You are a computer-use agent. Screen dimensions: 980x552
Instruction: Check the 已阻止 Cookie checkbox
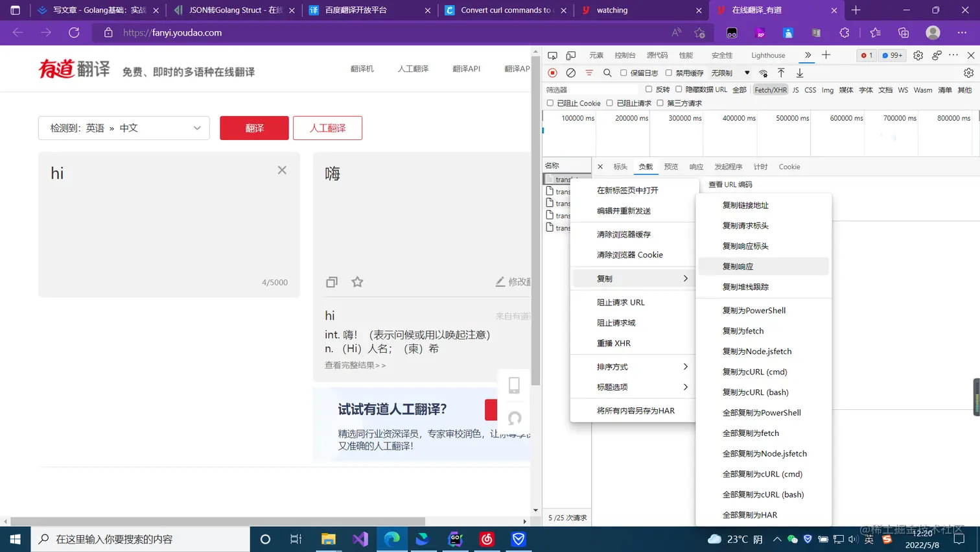coord(550,103)
